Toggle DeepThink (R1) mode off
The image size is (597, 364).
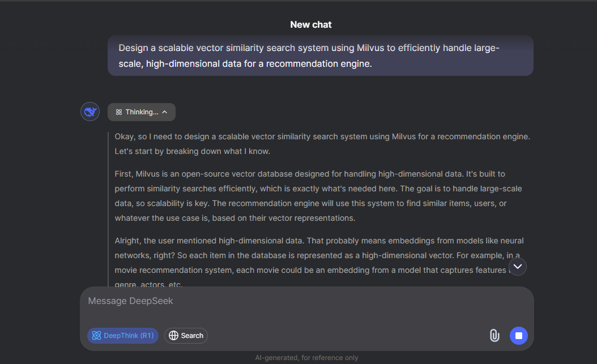coord(123,336)
